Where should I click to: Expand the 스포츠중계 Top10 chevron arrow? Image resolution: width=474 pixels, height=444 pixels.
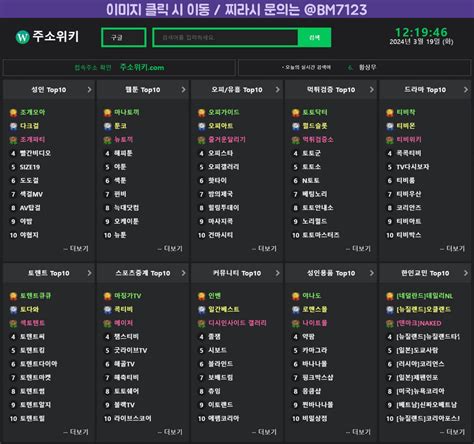pos(183,273)
